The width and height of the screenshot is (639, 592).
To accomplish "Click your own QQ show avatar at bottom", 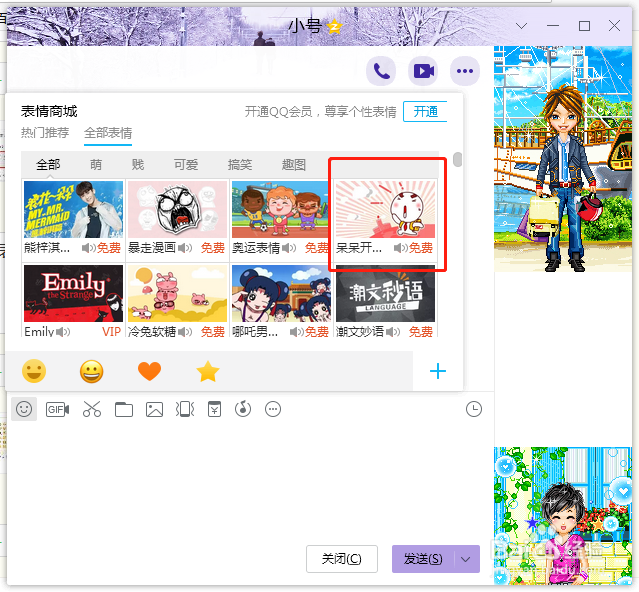I will (x=563, y=516).
